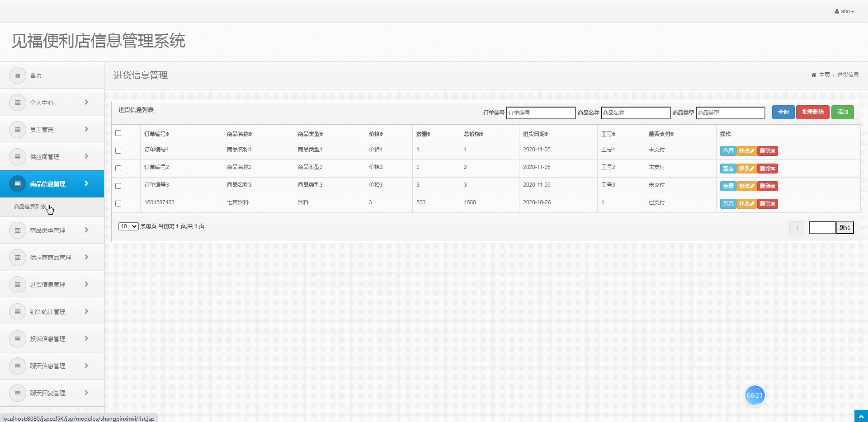The image size is (868, 422).
Task: Click the red 批量删除 button
Action: (812, 112)
